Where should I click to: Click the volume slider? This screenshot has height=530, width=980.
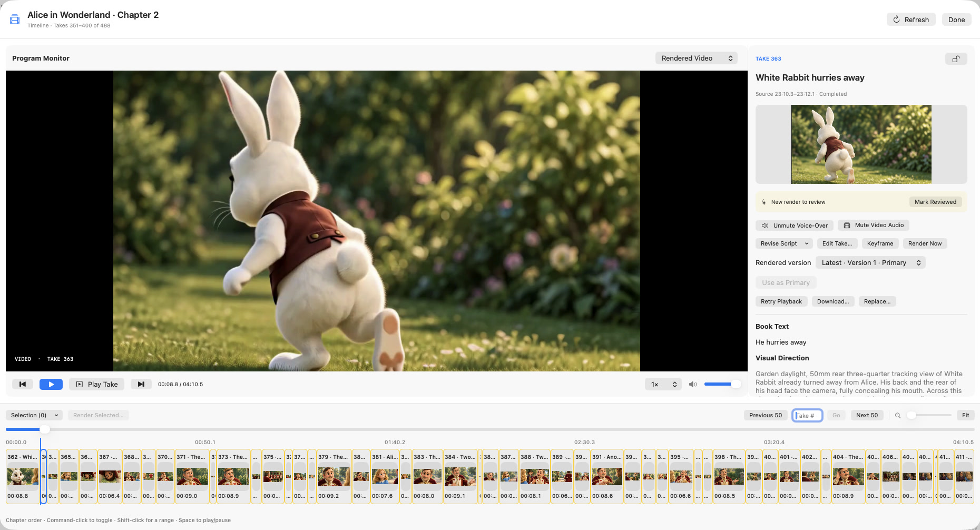point(722,385)
